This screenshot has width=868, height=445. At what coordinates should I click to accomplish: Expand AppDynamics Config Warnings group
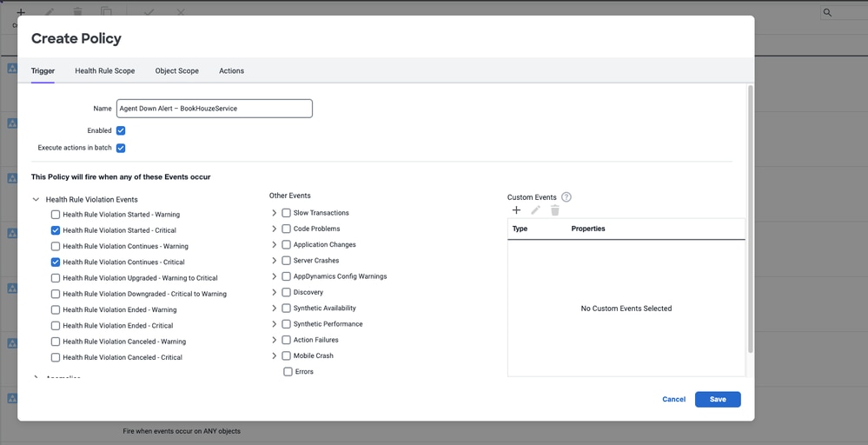(x=274, y=276)
